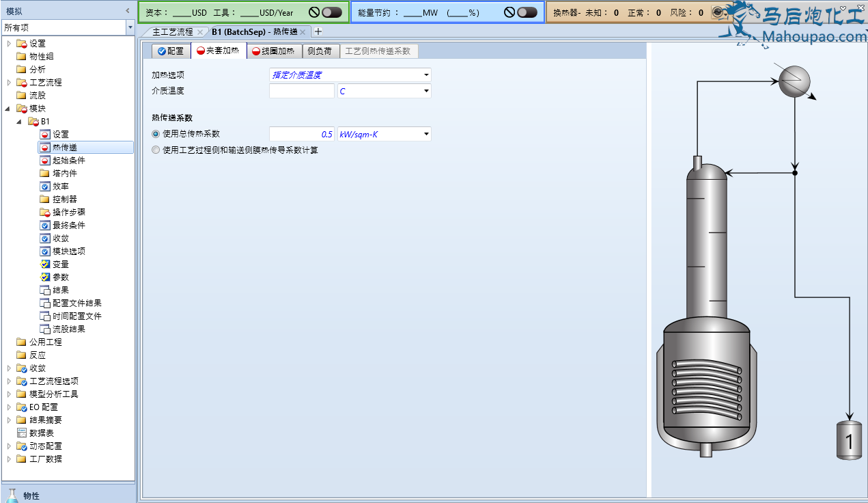The height and width of the screenshot is (503, 868).
Task: Click the condenser symbol in diagram
Action: click(794, 82)
